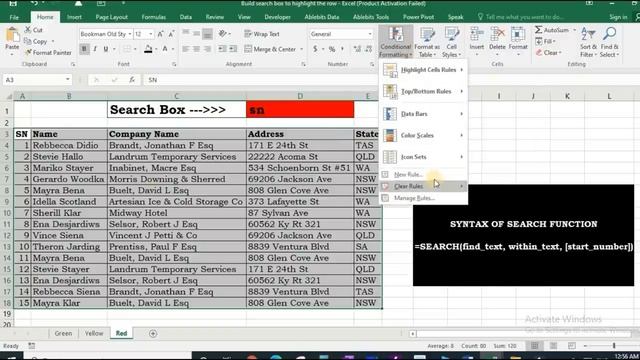Click Merge & Center icon

pyautogui.click(x=248, y=49)
